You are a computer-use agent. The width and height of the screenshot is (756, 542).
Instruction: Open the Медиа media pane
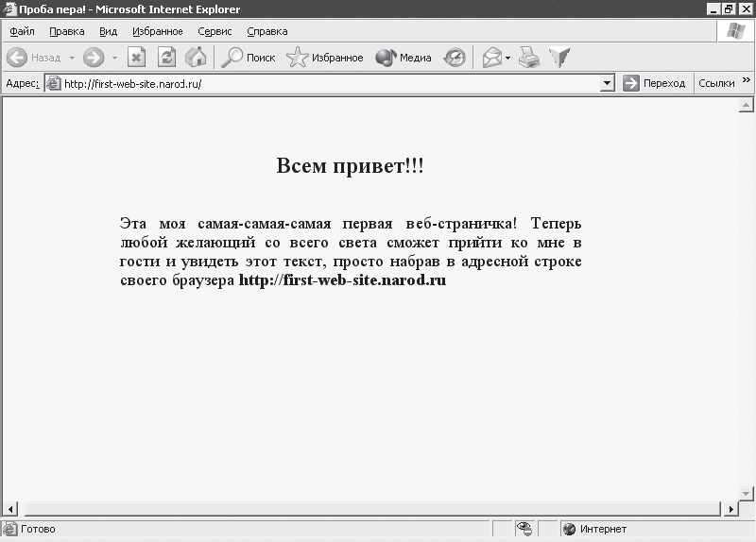tap(404, 58)
